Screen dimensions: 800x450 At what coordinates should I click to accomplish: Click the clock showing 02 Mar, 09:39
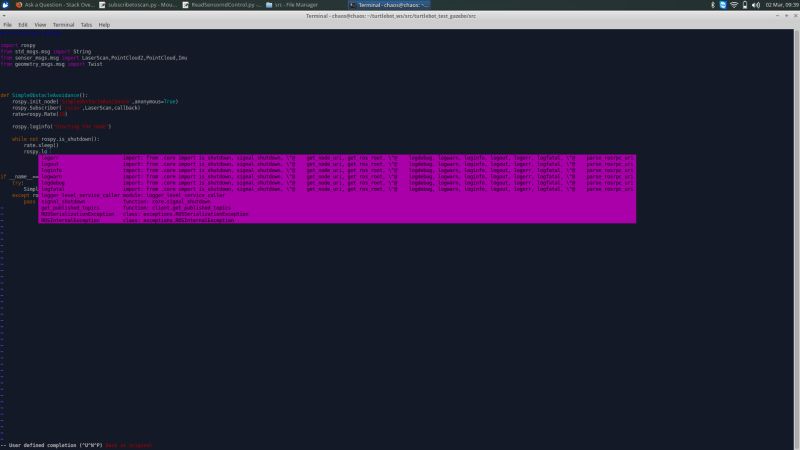(x=782, y=5)
